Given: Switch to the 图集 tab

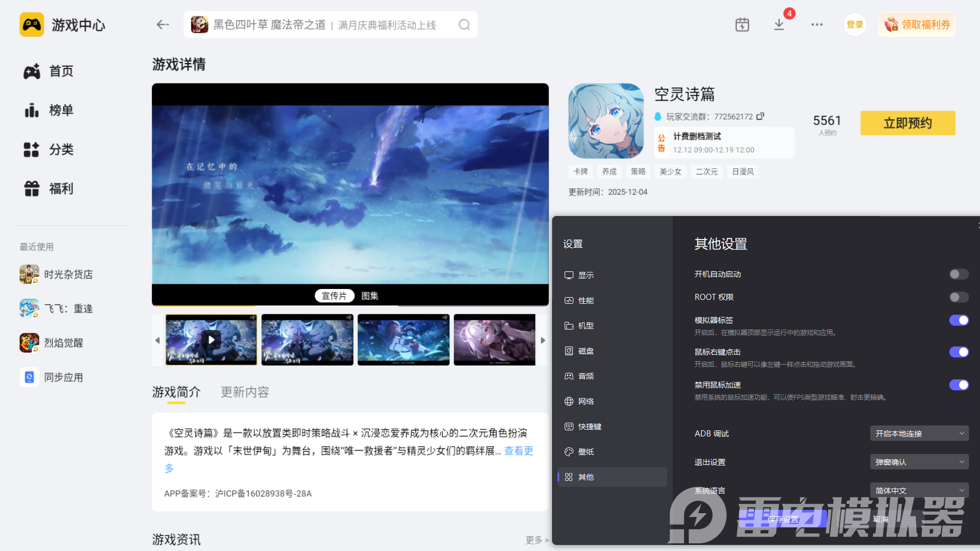Looking at the screenshot, I should [x=370, y=296].
